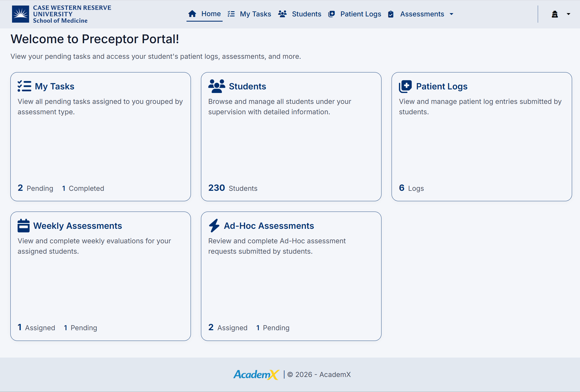Viewport: 580px width, 392px height.
Task: Click the Case Western Reserve University logo
Action: tap(62, 14)
